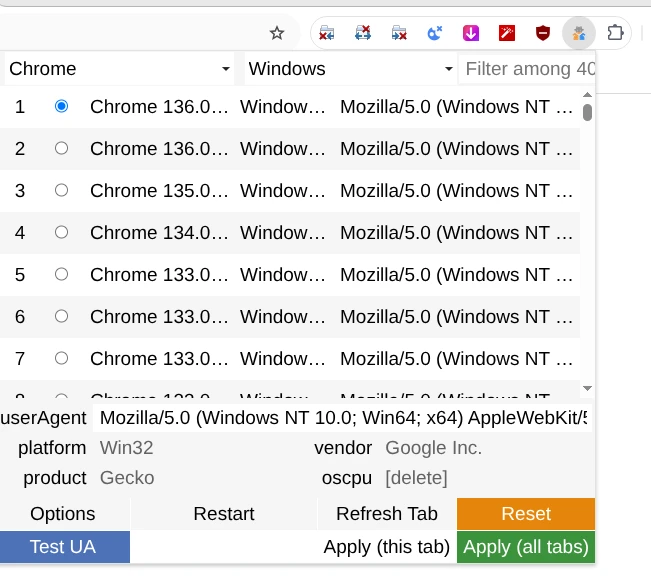Select the radio button for row 4
Screen dimensions: 651x584
click(62, 232)
